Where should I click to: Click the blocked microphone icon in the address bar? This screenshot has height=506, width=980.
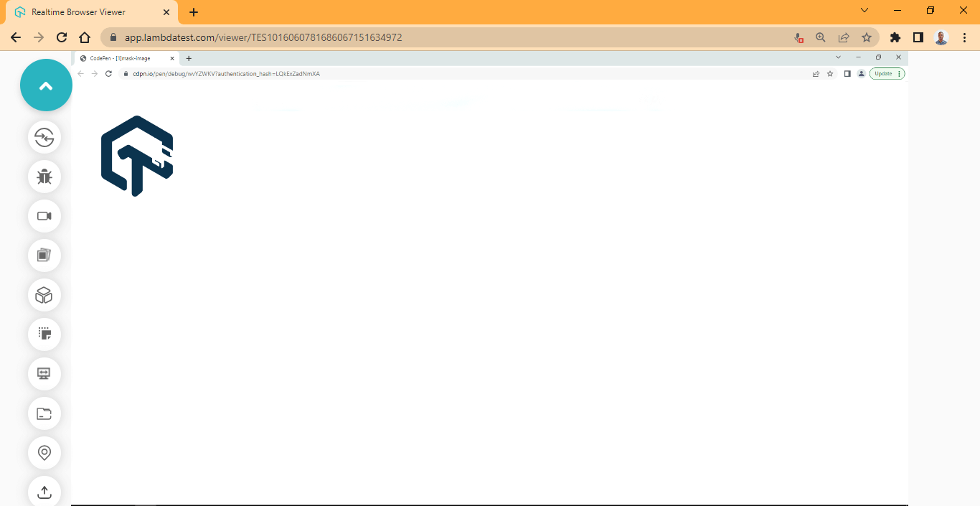[x=798, y=37]
